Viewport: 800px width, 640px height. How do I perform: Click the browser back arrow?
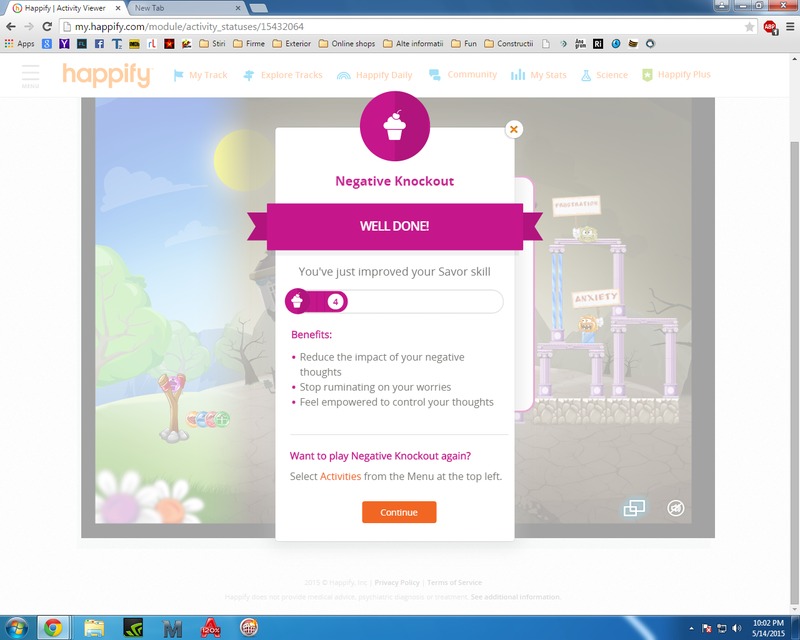11,27
